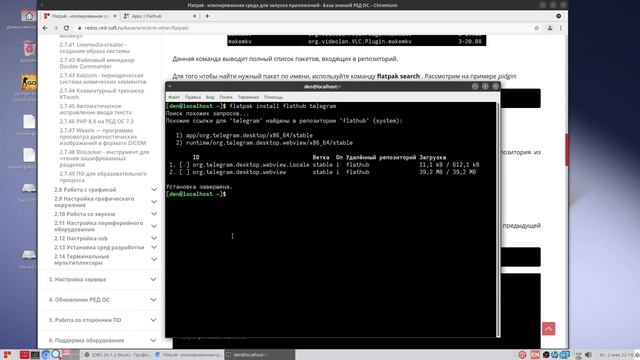This screenshot has width=640, height=360.
Task: Open the HP tray icon
Action: [x=555, y=355]
